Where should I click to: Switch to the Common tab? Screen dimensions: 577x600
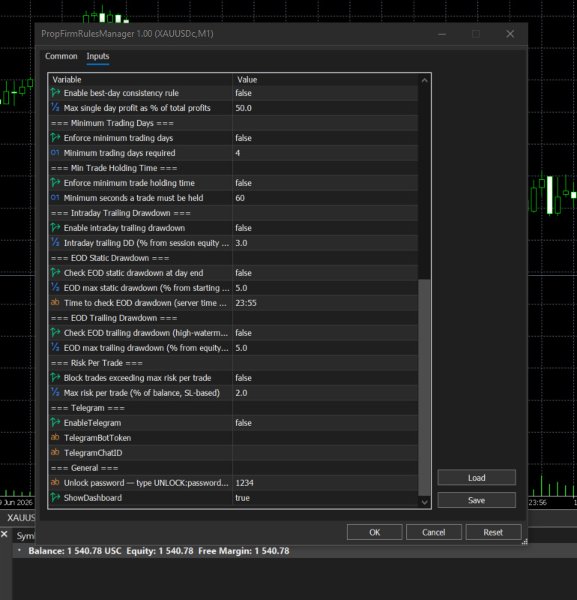[61, 56]
